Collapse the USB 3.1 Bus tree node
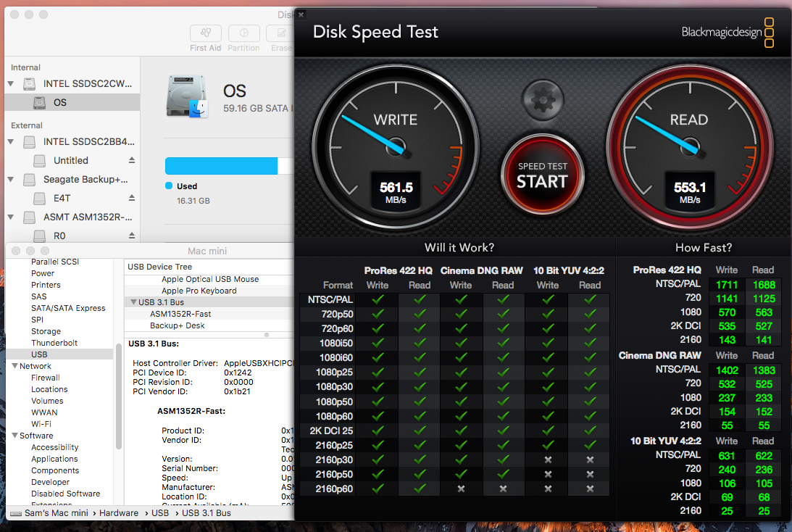 point(133,302)
